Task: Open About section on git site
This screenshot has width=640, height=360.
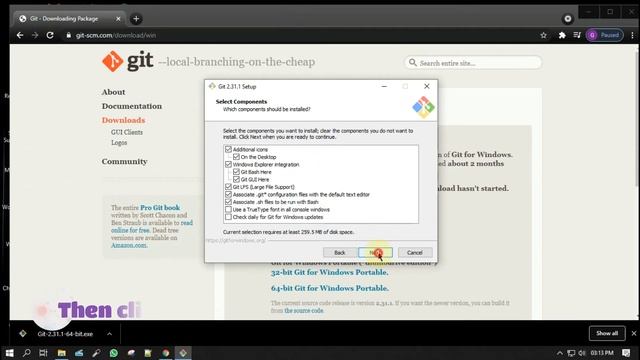Action: pyautogui.click(x=113, y=92)
